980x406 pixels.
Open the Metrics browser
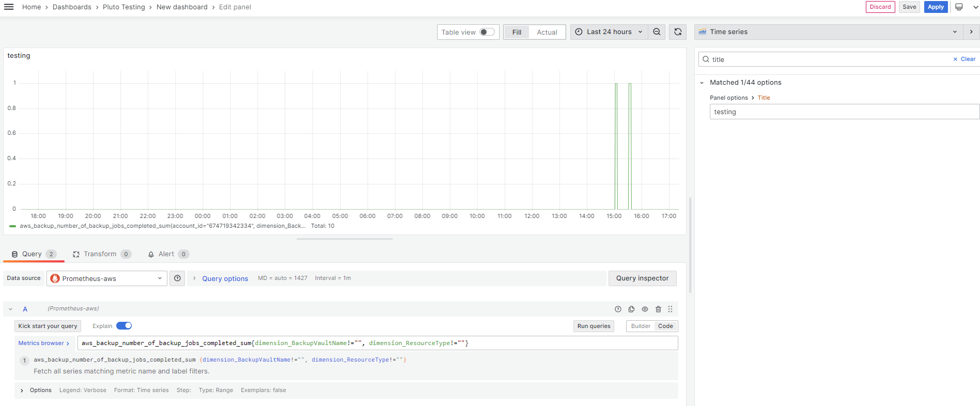[x=44, y=343]
